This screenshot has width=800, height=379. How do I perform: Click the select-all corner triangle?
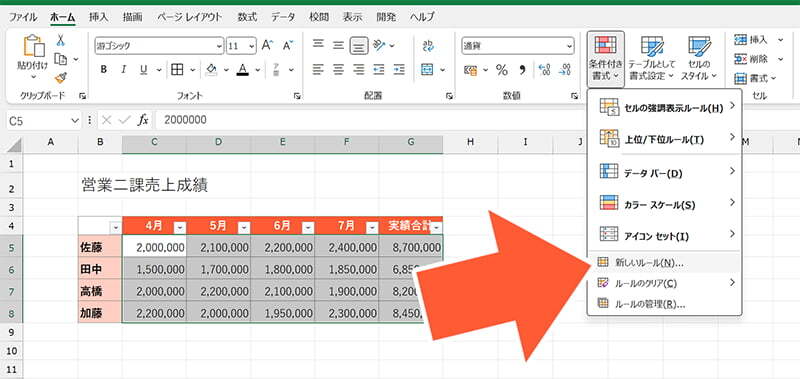coord(15,145)
